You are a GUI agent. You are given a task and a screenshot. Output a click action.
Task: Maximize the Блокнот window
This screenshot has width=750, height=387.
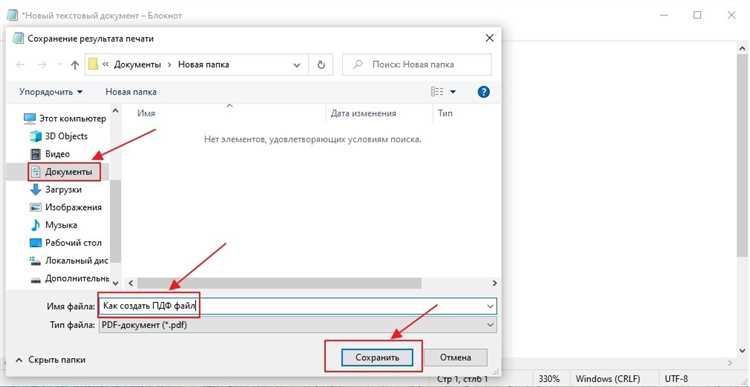[697, 15]
